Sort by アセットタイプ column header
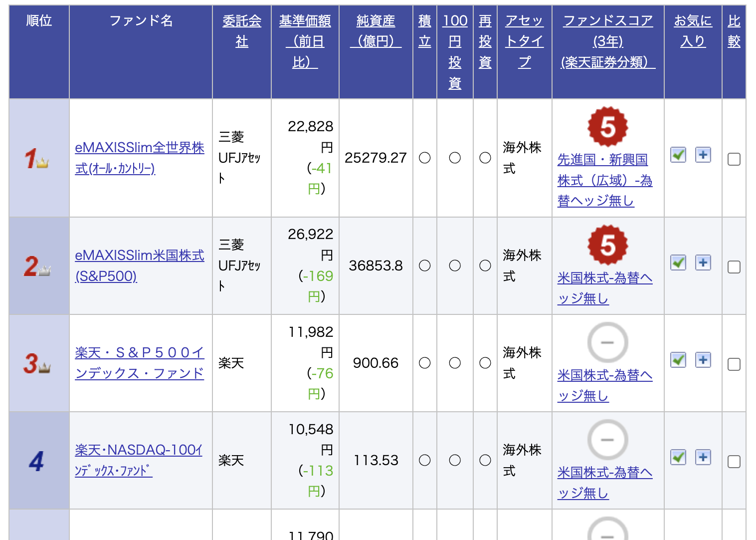Image resolution: width=756 pixels, height=540 pixels. click(x=525, y=41)
